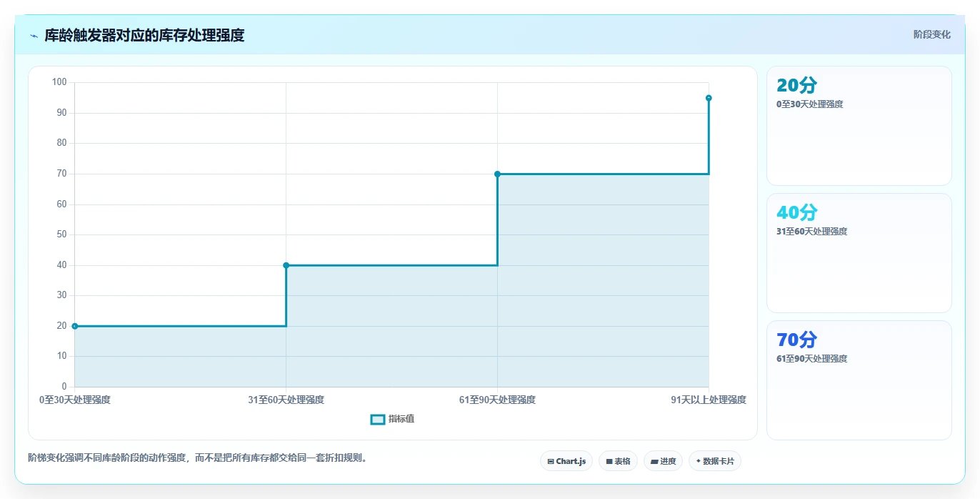The height and width of the screenshot is (499, 980).
Task: Click the y-axis value 0
Action: coord(64,387)
